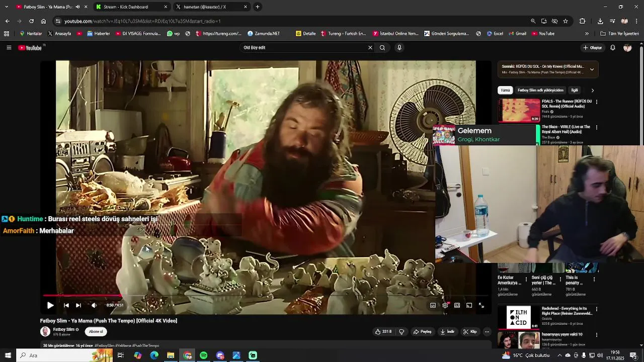Viewport: 644px width, 362px height.
Task: Open YouTube notifications bell
Action: (613, 48)
